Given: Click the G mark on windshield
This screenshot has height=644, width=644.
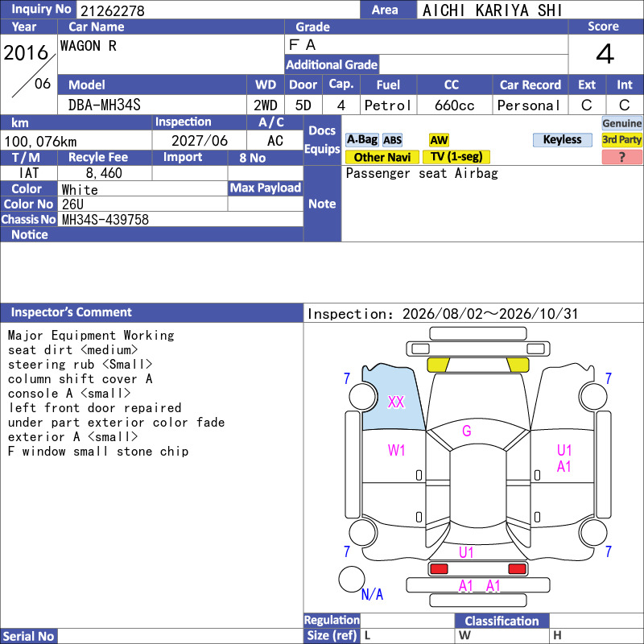Looking at the screenshot, I should 467,431.
